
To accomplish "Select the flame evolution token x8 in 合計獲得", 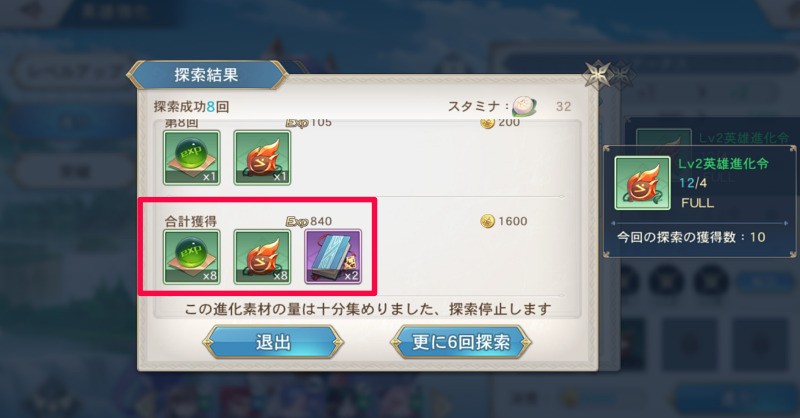I will tap(262, 257).
